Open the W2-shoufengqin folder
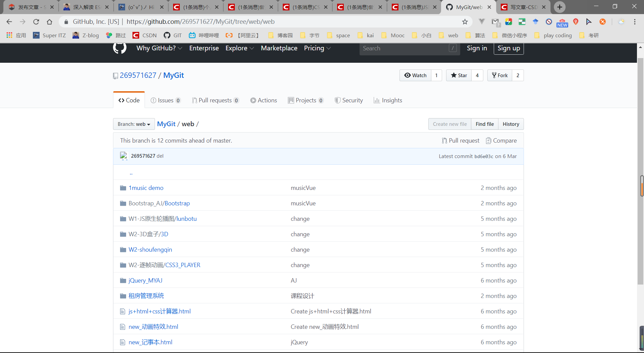Screen dimensions: 644x353 [x=150, y=250]
